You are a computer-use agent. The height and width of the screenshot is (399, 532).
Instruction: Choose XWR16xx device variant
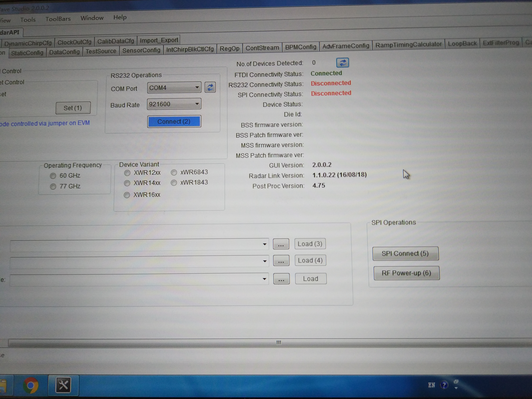click(x=127, y=195)
